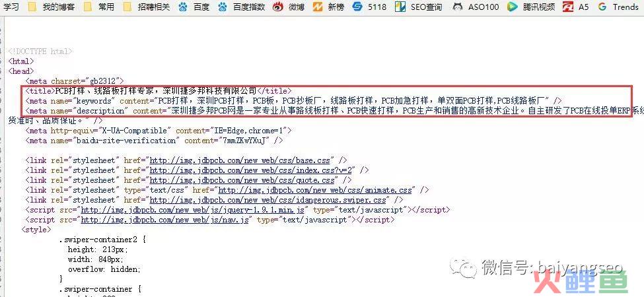Click the title text PCB打样、线路板打样专家
Screen dimensions: 644x297
106,90
